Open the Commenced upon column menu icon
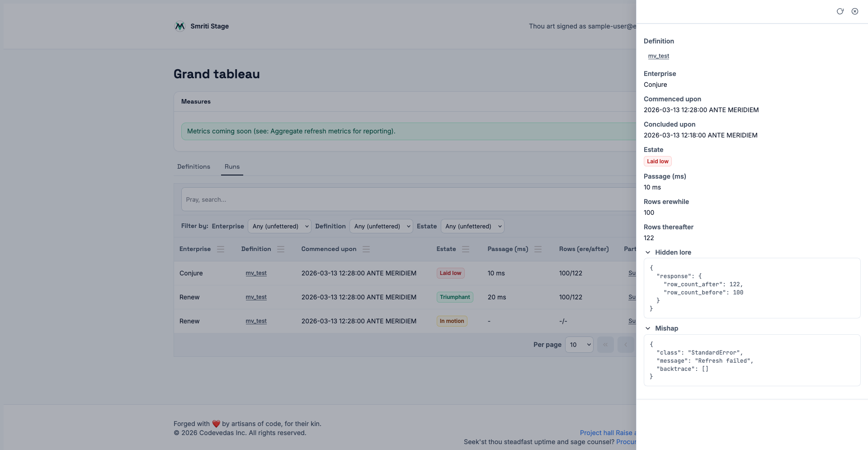This screenshot has width=868, height=450. click(366, 249)
